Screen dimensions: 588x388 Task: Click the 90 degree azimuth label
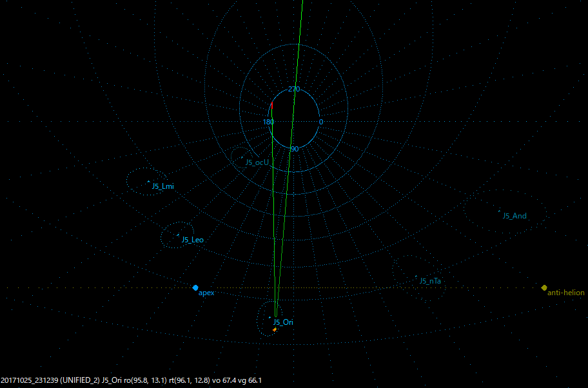pyautogui.click(x=295, y=149)
